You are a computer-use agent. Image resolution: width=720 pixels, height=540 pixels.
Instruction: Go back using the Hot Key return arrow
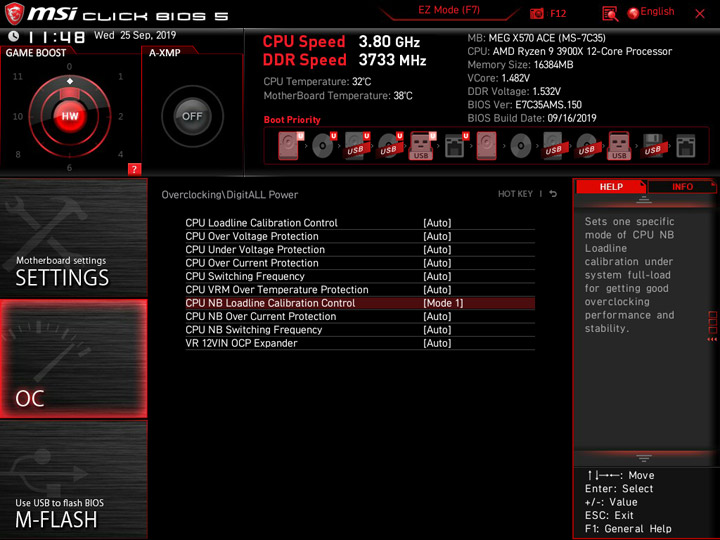pyautogui.click(x=553, y=194)
